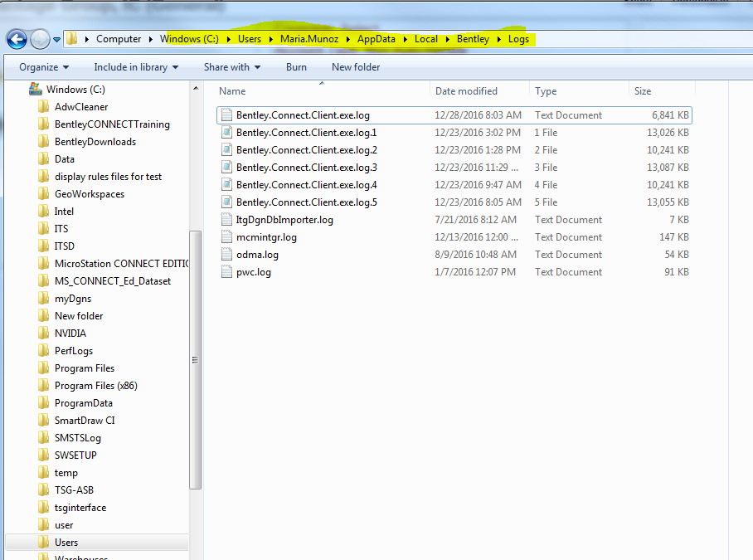This screenshot has height=560, width=753.
Task: Expand the arrow after Computer in breadcrumb
Action: (x=150, y=39)
